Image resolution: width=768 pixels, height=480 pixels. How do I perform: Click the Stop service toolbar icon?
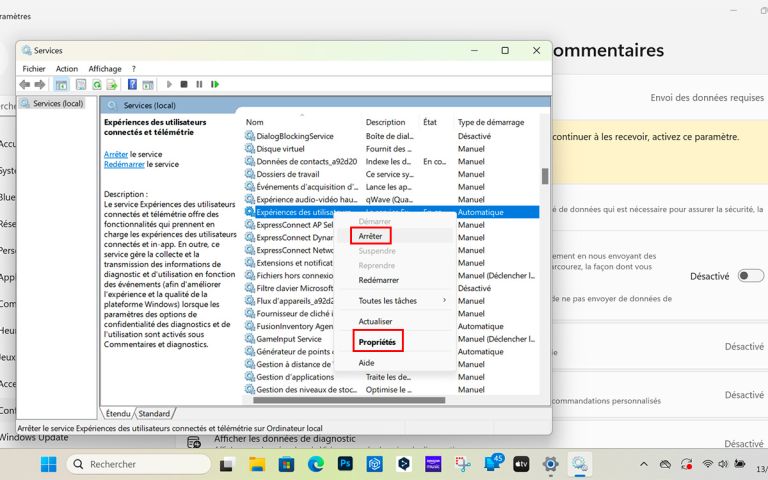click(184, 85)
